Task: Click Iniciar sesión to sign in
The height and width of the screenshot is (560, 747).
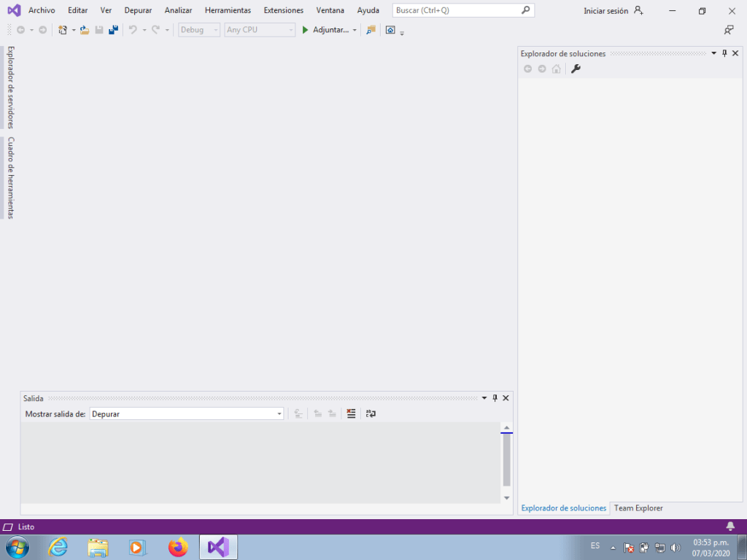Action: pos(605,11)
